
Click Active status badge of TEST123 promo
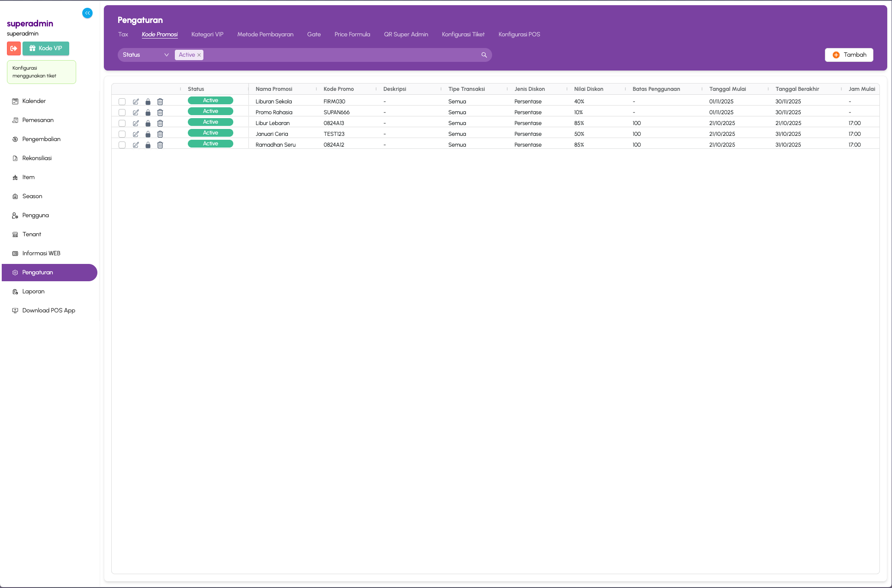point(210,133)
